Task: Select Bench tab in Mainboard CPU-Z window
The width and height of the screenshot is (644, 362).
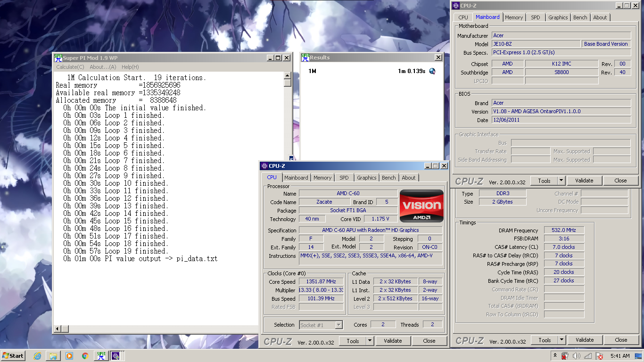Action: tap(580, 17)
